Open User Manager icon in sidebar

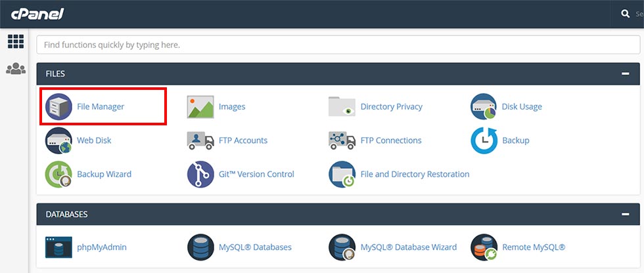(16, 68)
